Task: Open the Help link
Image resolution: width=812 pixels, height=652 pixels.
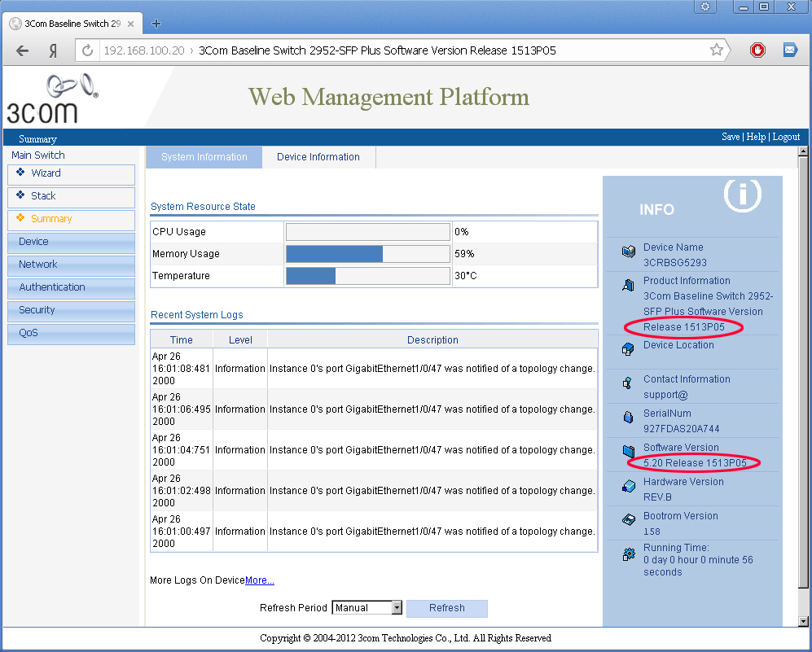Action: pyautogui.click(x=756, y=137)
